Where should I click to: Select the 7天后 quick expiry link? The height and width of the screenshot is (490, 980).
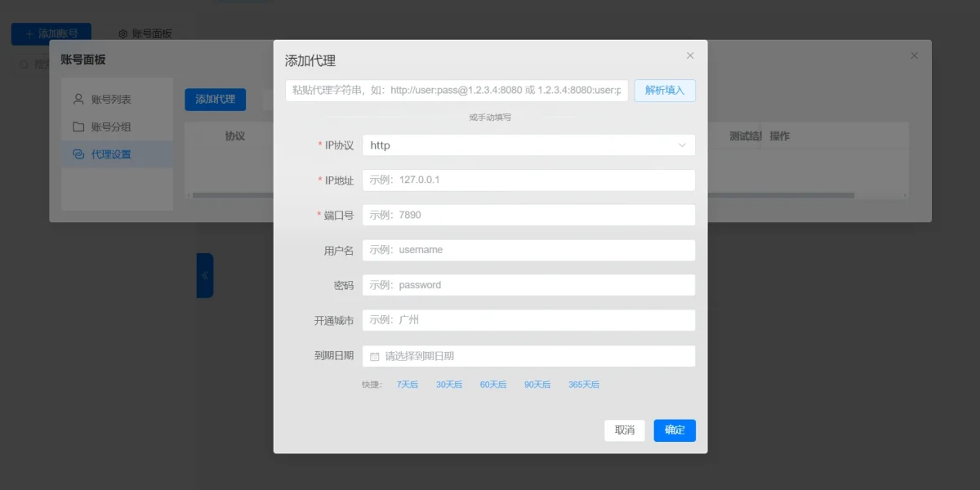click(408, 385)
